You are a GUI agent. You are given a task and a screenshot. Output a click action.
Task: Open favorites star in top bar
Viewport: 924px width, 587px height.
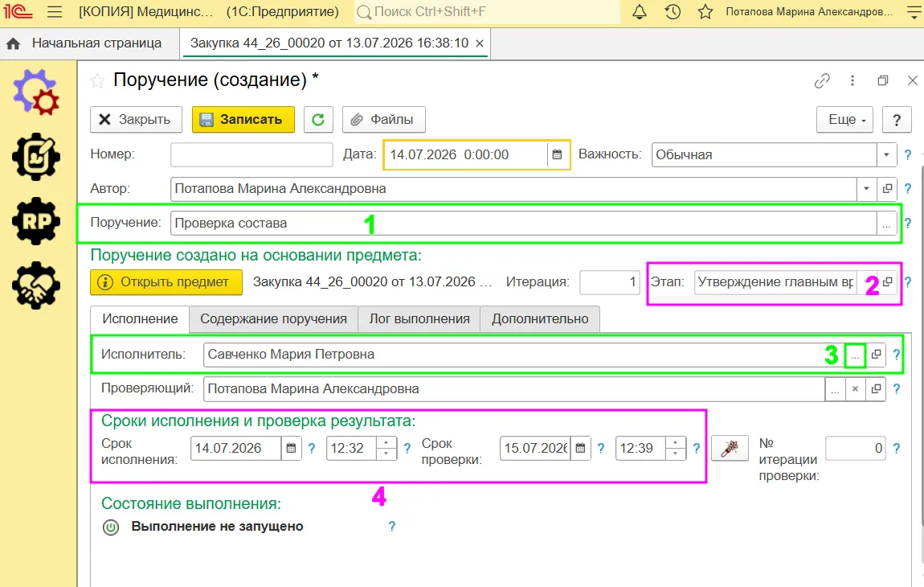705,12
